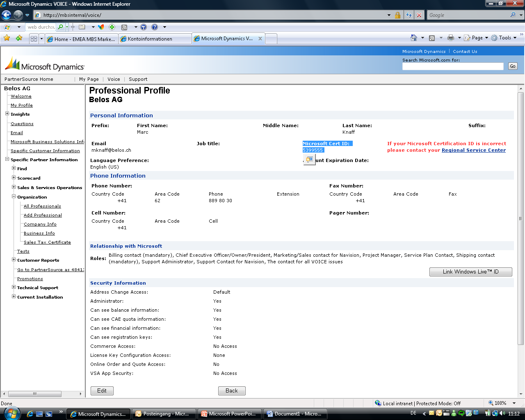Screen dimensions: 525x420
Task: Click the Contact Us header link
Action: [465, 52]
